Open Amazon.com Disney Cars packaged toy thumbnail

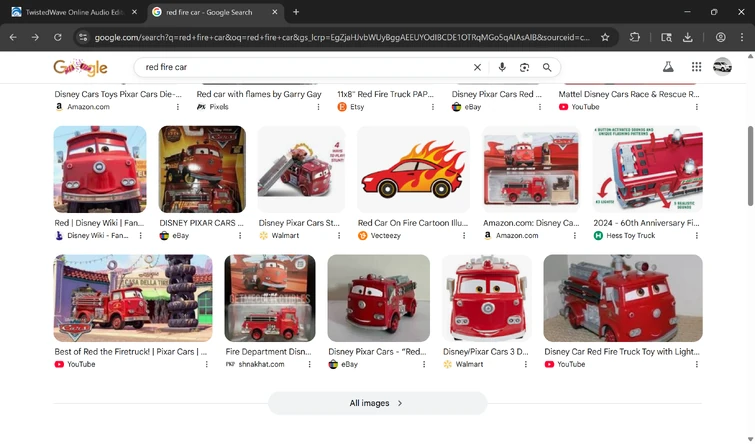click(x=532, y=169)
